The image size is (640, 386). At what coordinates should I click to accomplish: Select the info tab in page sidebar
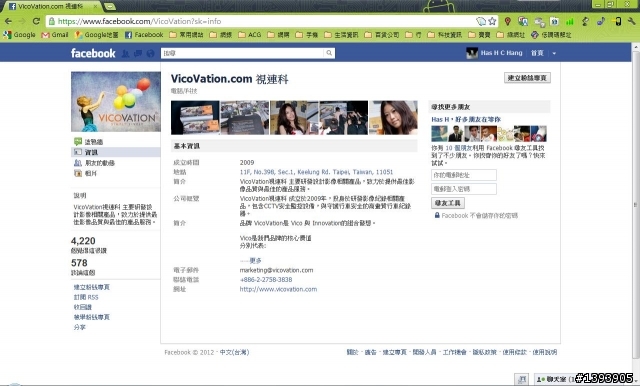pyautogui.click(x=116, y=152)
